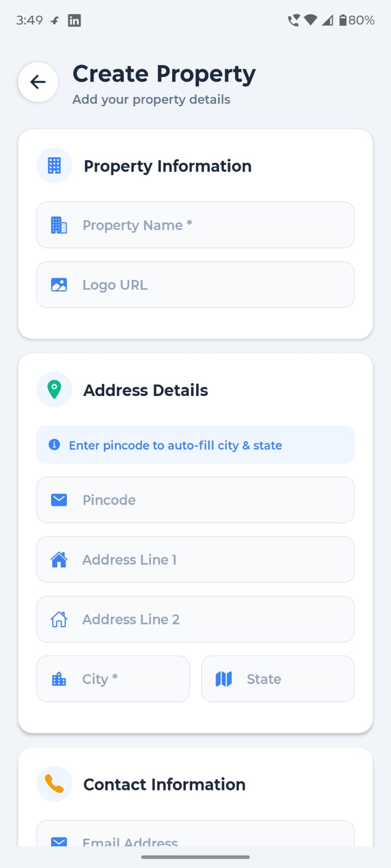Focus the Address Line 2 input

tap(212, 619)
